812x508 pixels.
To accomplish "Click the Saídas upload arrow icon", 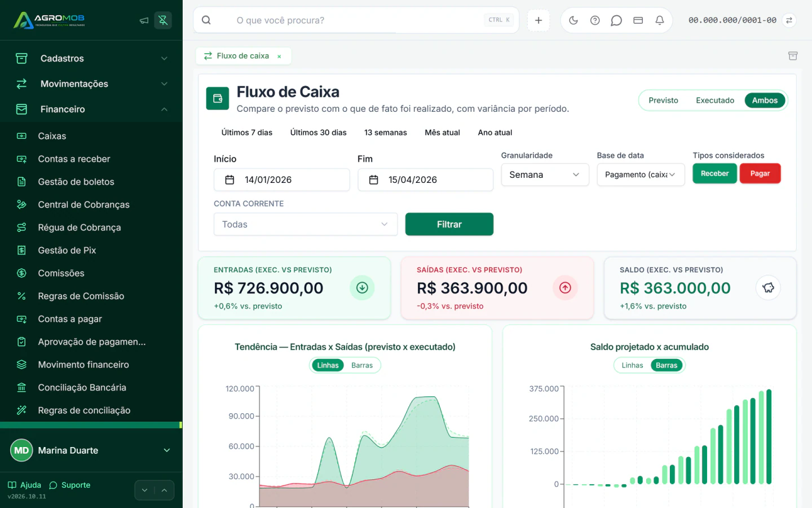I will coord(565,288).
